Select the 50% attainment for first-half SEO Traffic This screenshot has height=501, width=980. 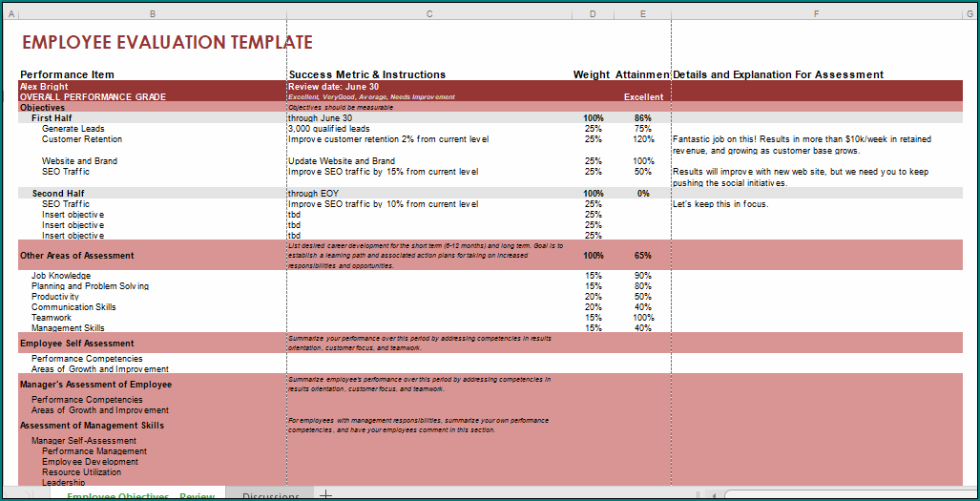pyautogui.click(x=642, y=172)
